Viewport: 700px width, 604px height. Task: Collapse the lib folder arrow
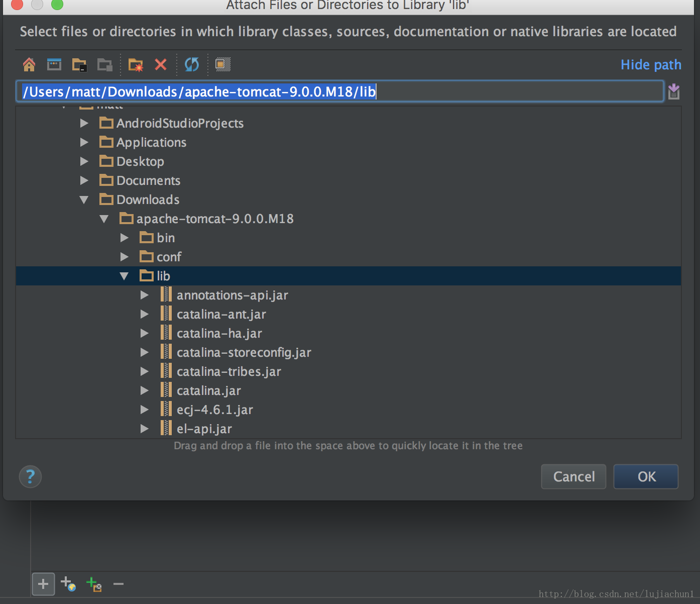[125, 276]
